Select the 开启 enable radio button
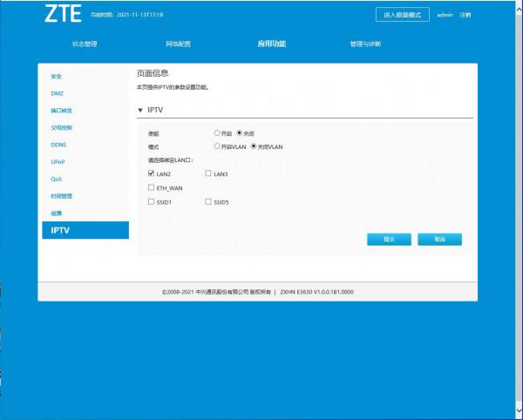The image size is (523, 420). point(217,133)
